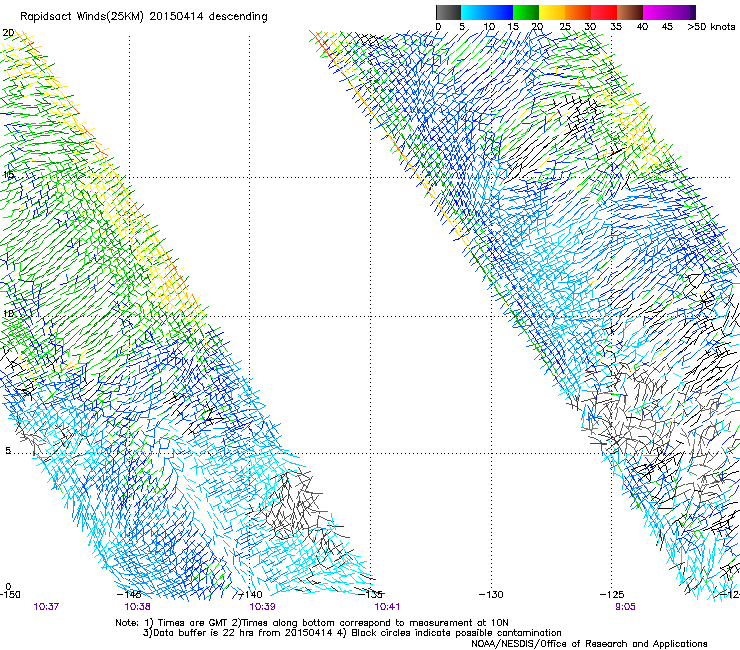740x650 pixels.
Task: Click the purple pass time '10:39'
Action: point(262,607)
